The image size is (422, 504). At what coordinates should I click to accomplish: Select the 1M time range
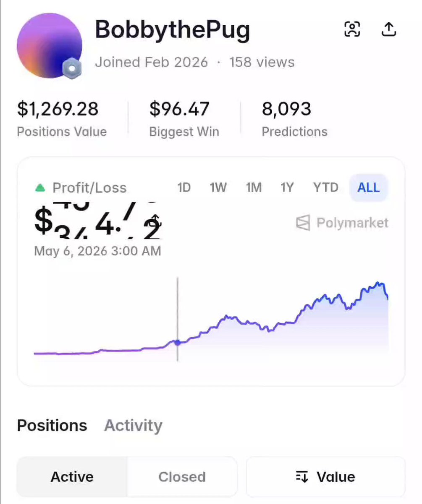click(x=254, y=187)
